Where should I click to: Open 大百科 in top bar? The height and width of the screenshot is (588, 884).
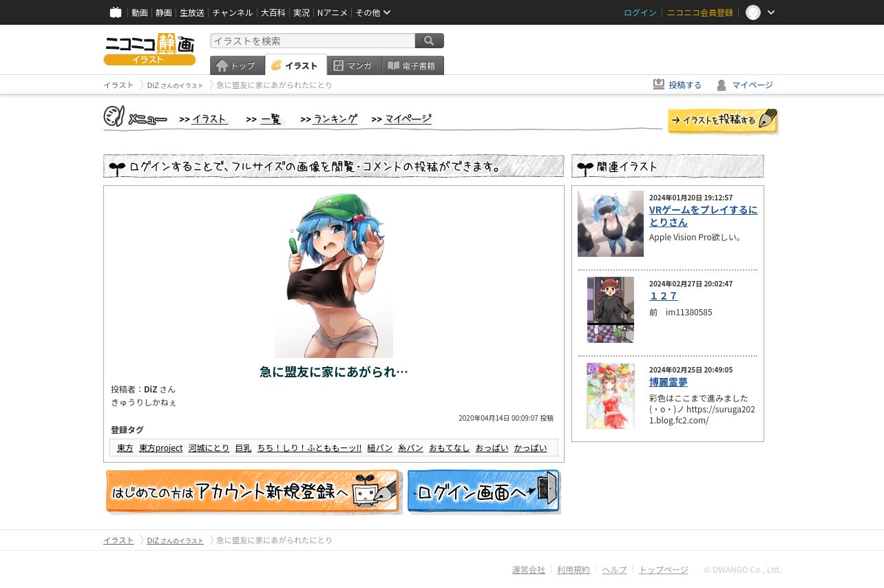click(x=273, y=12)
